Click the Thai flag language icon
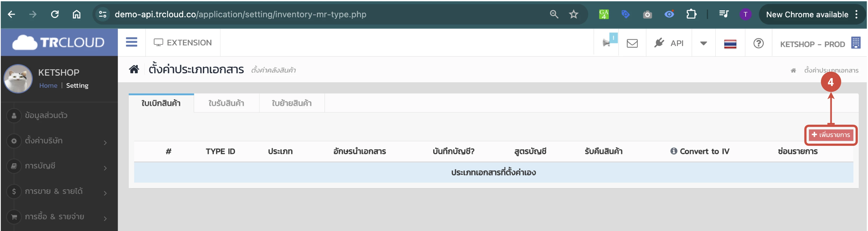 coord(730,44)
